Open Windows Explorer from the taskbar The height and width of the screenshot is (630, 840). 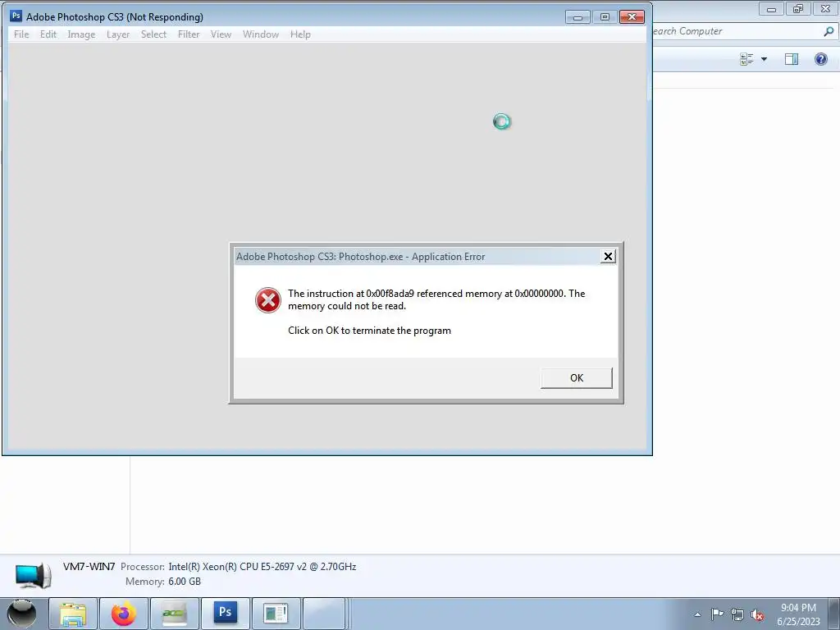click(x=73, y=614)
